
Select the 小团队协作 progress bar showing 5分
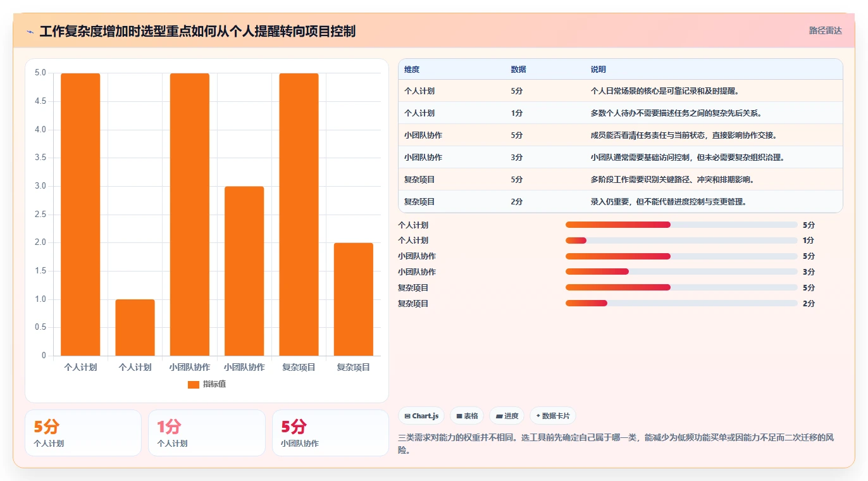tap(681, 256)
